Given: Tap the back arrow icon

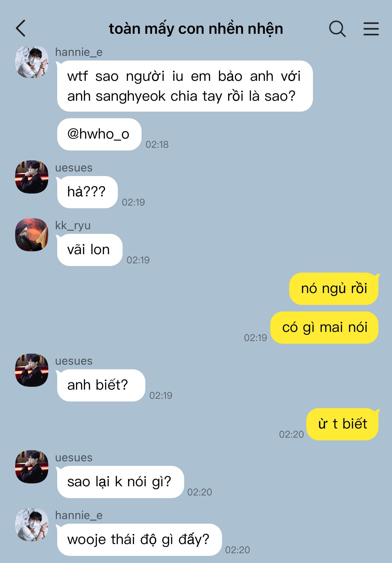Looking at the screenshot, I should [21, 28].
